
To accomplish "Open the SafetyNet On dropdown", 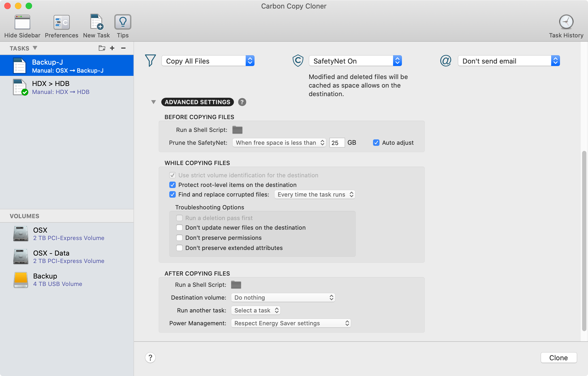I will click(x=355, y=61).
